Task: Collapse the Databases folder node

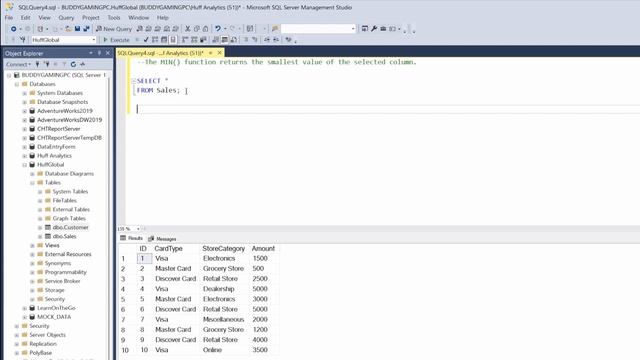Action: [17, 84]
